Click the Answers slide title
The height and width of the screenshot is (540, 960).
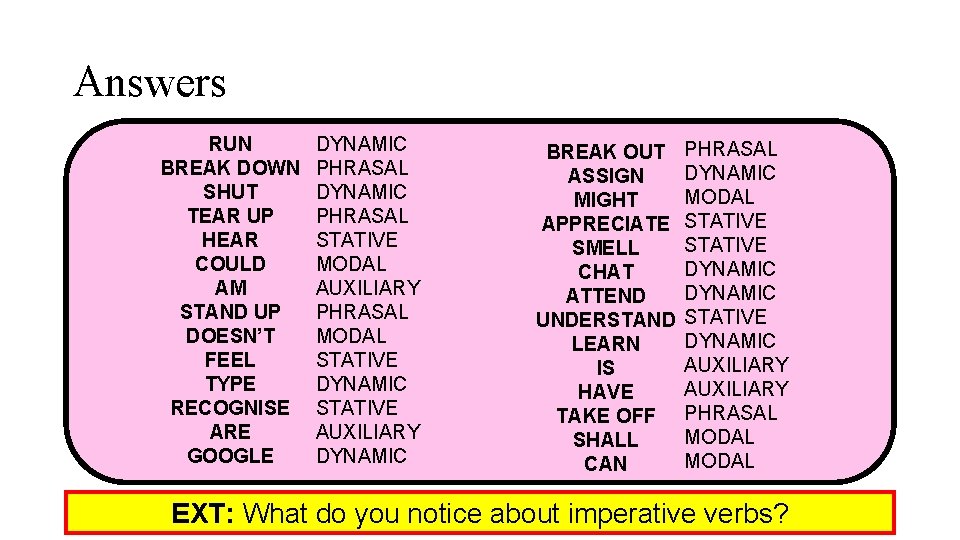click(150, 82)
